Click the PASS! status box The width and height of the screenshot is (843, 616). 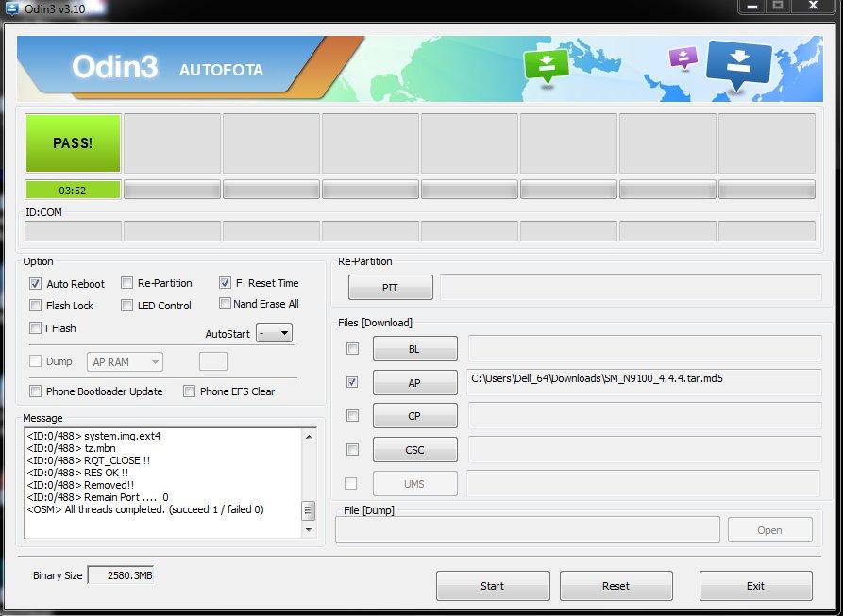[x=73, y=142]
